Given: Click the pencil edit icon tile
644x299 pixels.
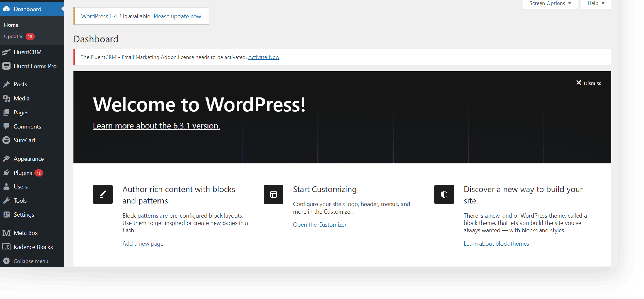Looking at the screenshot, I should [103, 194].
